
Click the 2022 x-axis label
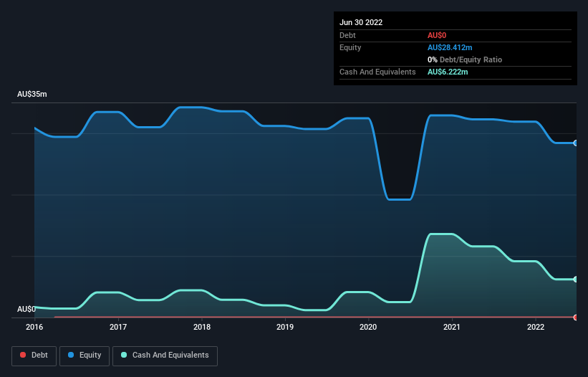[x=536, y=327]
